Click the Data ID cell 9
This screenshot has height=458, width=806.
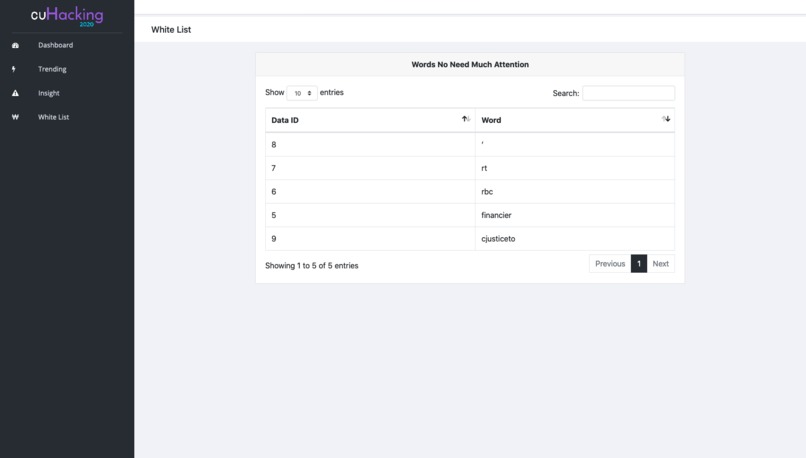[370, 239]
